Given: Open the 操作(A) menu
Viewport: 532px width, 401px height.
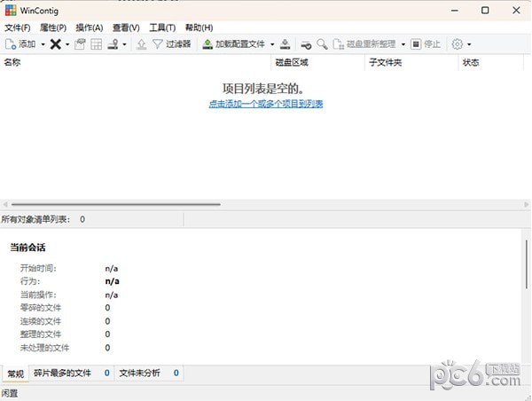Looking at the screenshot, I should pos(90,28).
